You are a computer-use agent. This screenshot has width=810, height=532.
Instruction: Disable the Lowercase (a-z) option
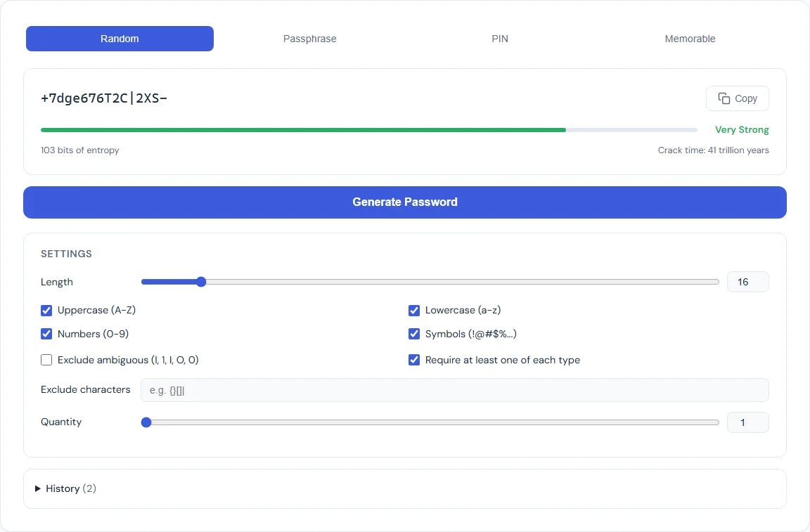(x=414, y=310)
